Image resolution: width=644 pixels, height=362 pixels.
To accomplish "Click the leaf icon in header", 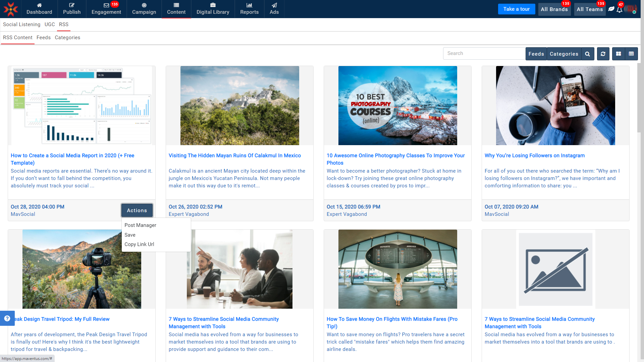I will pyautogui.click(x=611, y=9).
